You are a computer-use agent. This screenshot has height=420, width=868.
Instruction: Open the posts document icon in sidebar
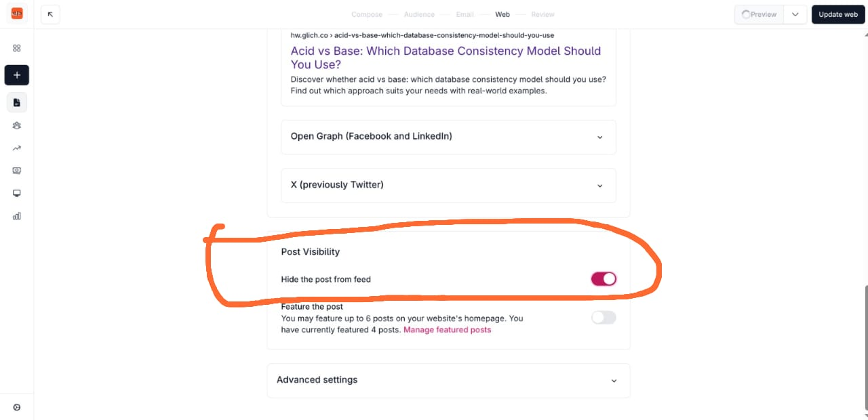coord(17,102)
